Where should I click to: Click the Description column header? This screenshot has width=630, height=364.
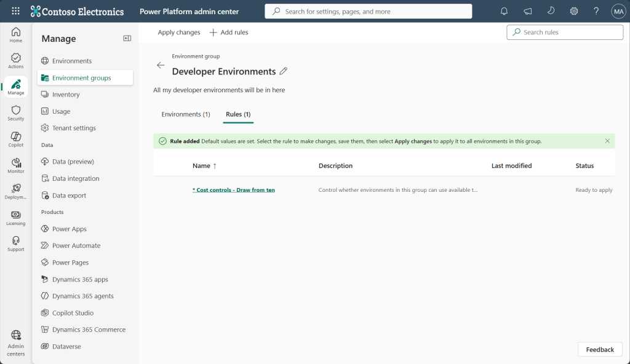(335, 165)
